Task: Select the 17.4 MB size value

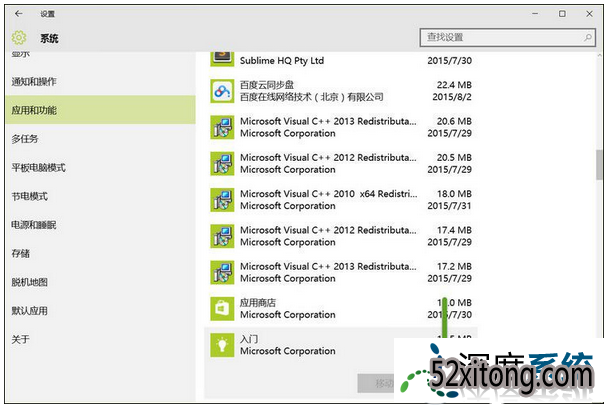Action: tap(454, 230)
